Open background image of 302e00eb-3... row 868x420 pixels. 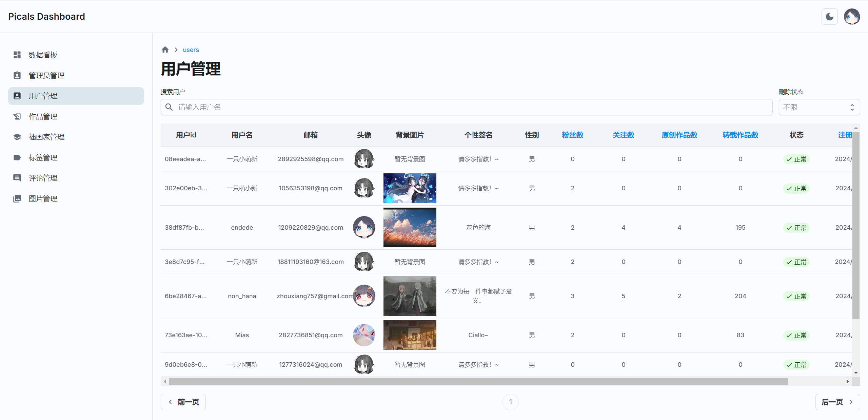tap(410, 188)
